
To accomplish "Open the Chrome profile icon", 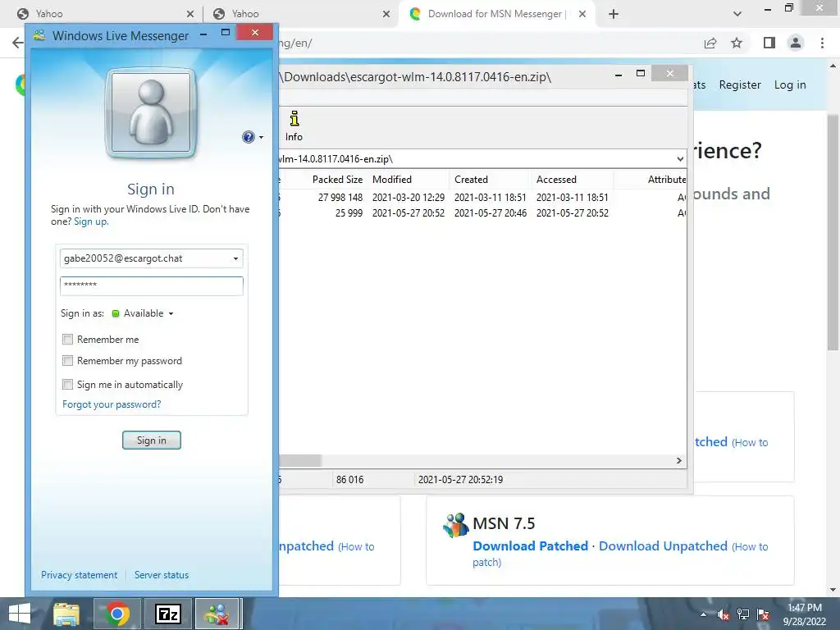I will click(796, 43).
